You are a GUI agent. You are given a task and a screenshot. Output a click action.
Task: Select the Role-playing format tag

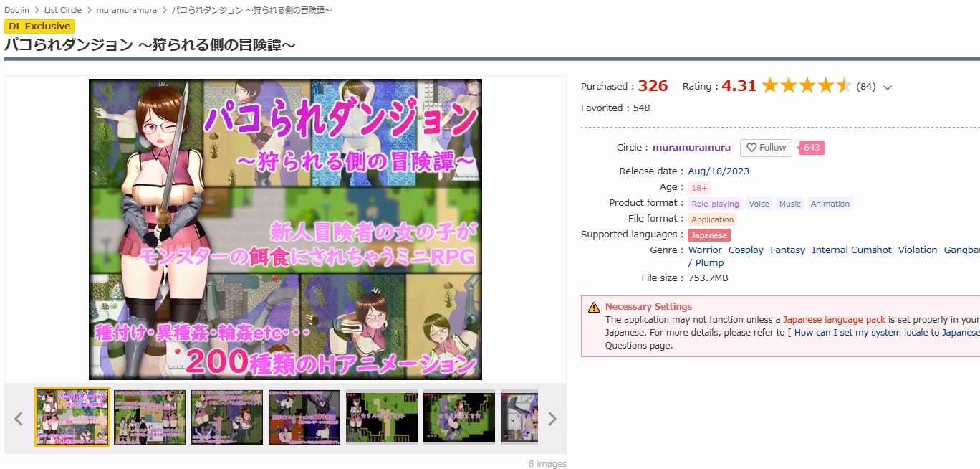point(715,204)
